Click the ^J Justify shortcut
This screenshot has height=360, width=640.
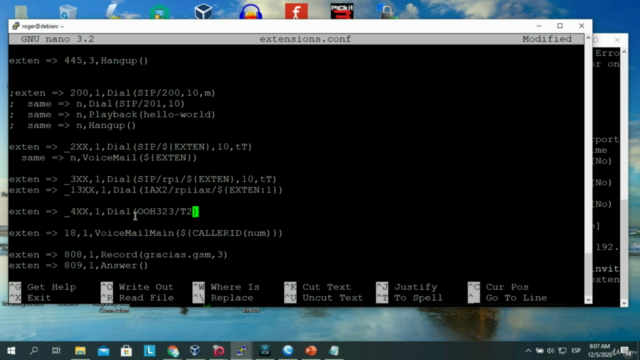tap(407, 287)
